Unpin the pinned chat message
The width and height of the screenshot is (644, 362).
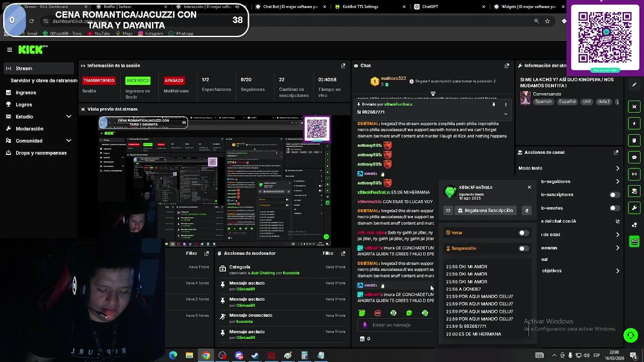click(x=494, y=105)
